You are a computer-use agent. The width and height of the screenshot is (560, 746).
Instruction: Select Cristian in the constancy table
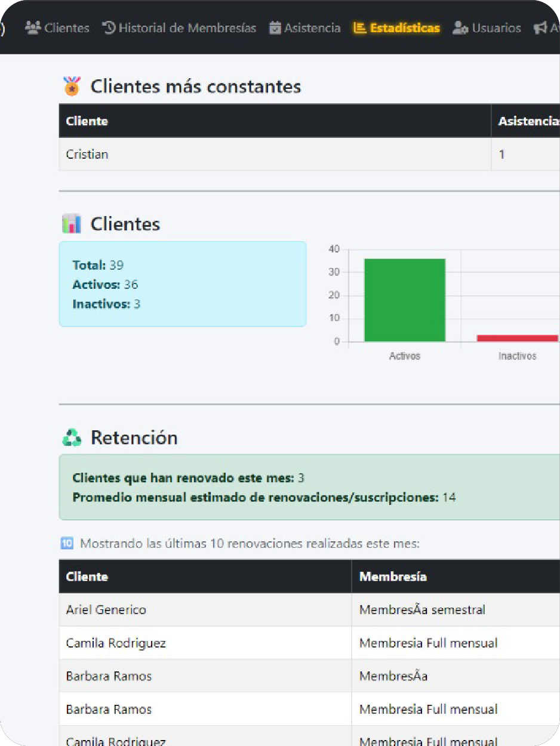87,154
